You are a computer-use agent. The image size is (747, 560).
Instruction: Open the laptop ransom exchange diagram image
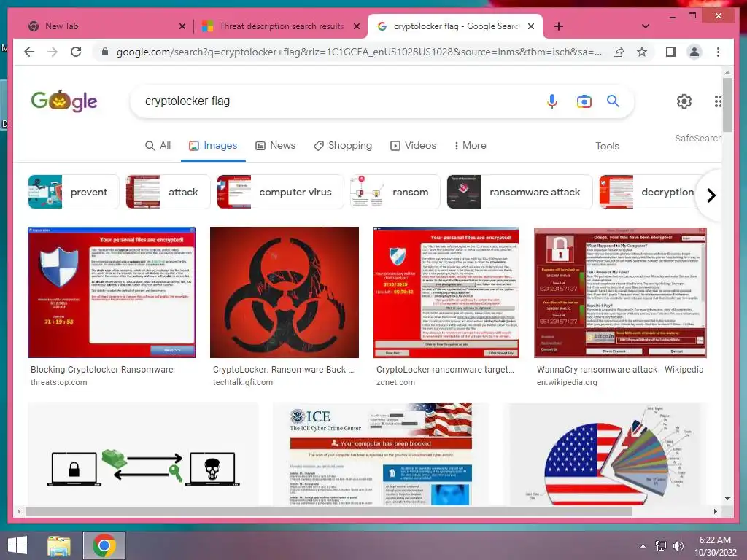[x=143, y=455]
